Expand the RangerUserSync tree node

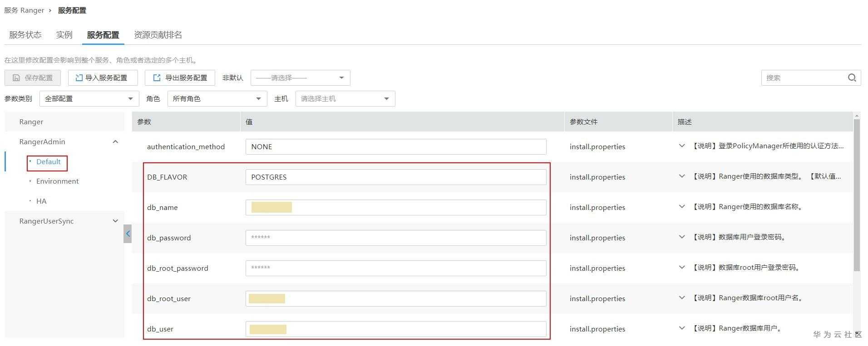click(x=115, y=221)
